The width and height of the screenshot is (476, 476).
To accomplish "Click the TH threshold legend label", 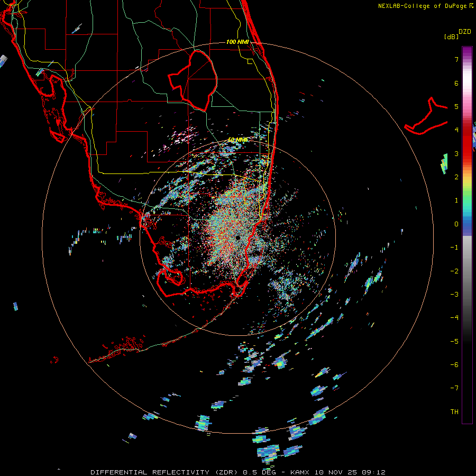I will pyautogui.click(x=454, y=412).
